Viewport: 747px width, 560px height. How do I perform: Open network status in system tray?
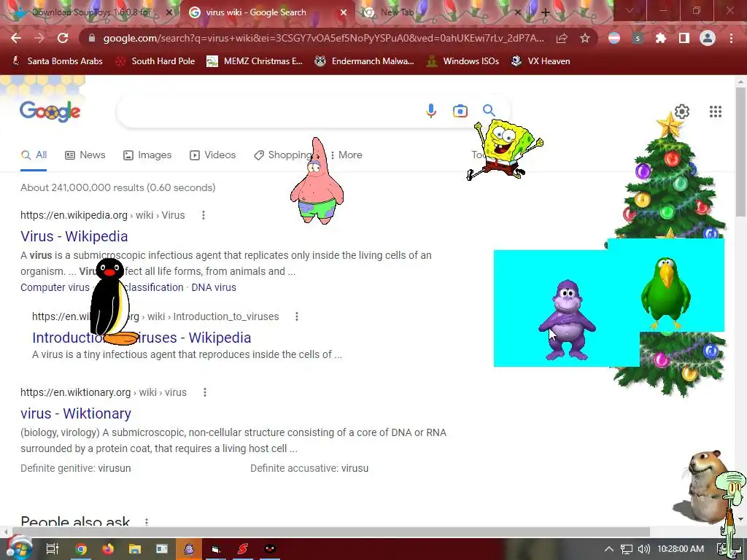627,549
